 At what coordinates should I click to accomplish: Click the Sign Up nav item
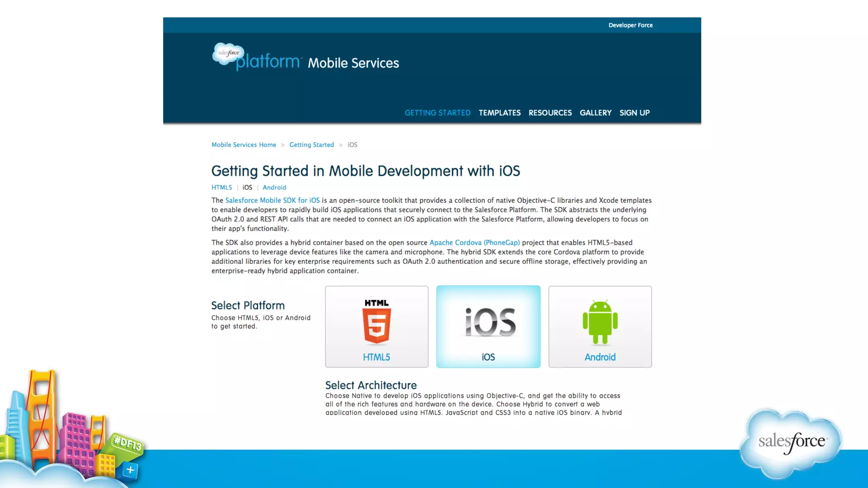pos(634,113)
